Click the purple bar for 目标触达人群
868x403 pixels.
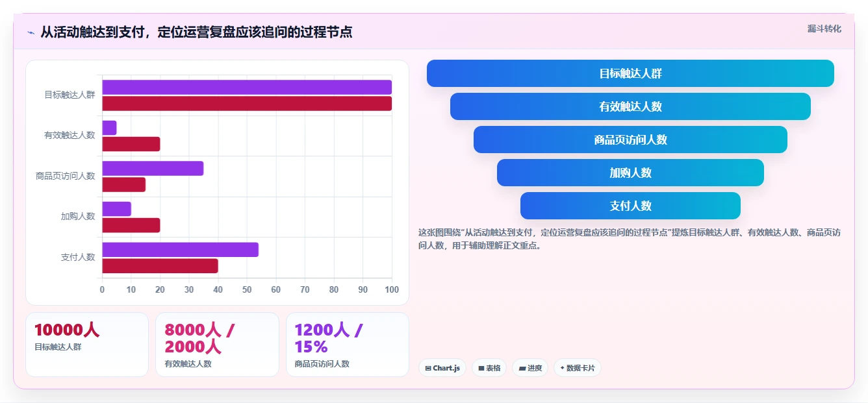[247, 87]
